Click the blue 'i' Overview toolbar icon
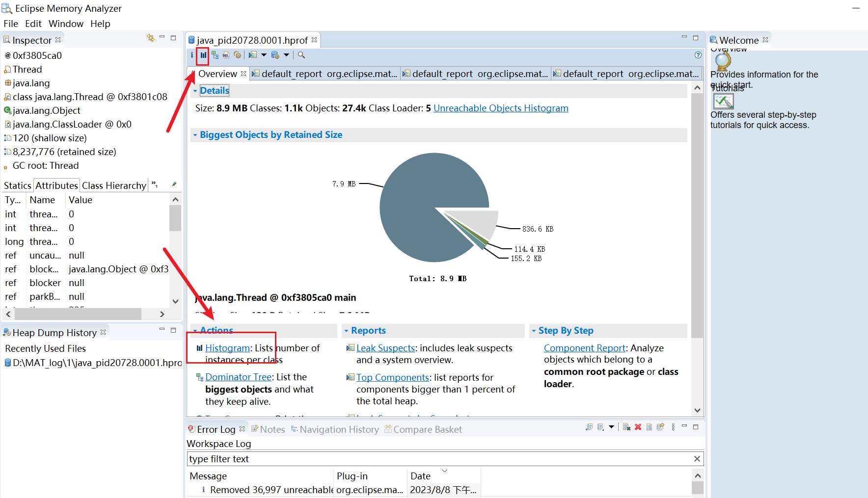Screen dimensions: 868x498 192,55
